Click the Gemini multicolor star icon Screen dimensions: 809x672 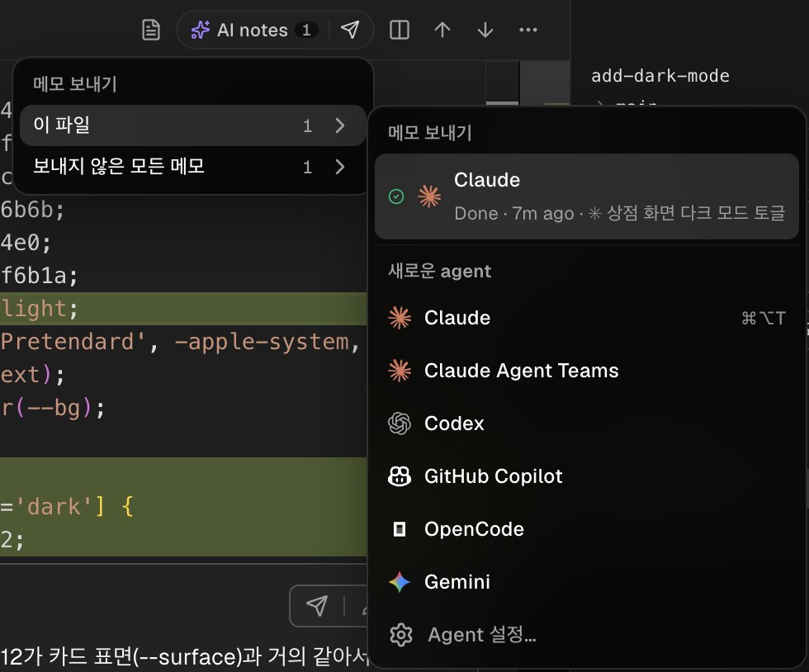point(400,582)
